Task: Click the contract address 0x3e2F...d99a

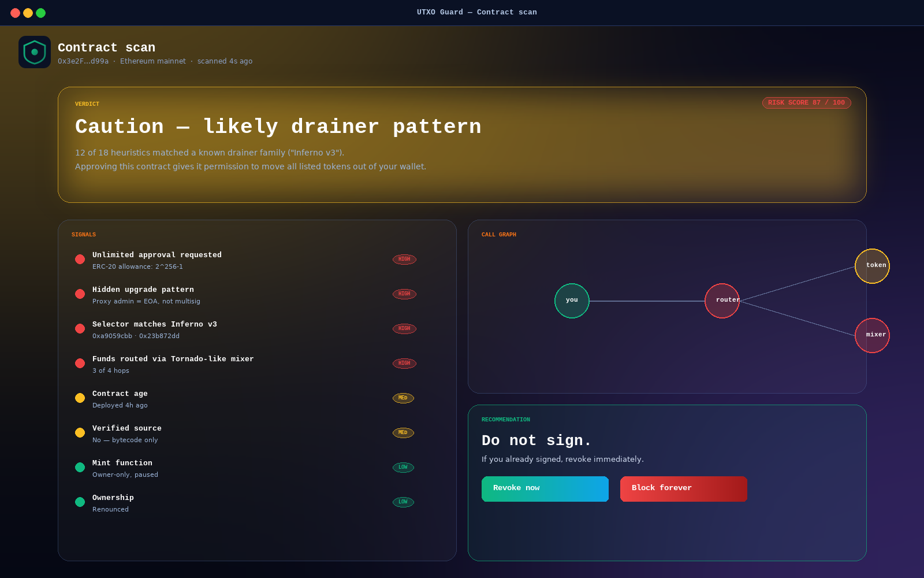Action: point(83,61)
